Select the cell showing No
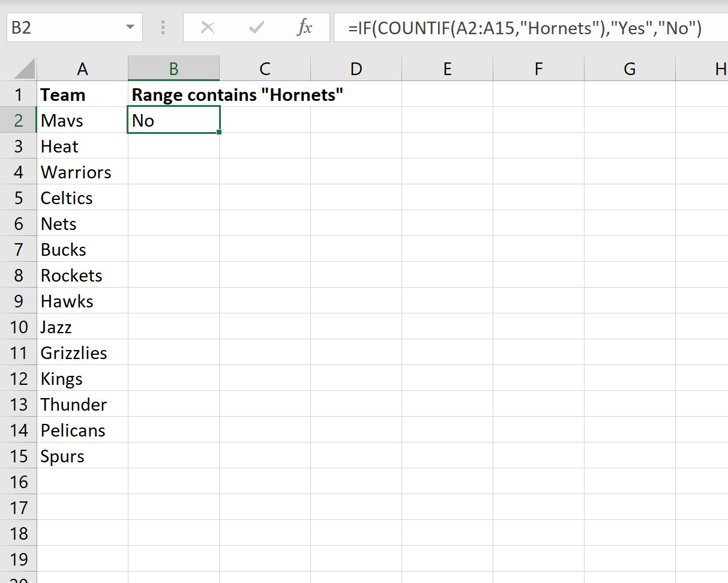Screen dimensions: 728x583 tap(173, 119)
